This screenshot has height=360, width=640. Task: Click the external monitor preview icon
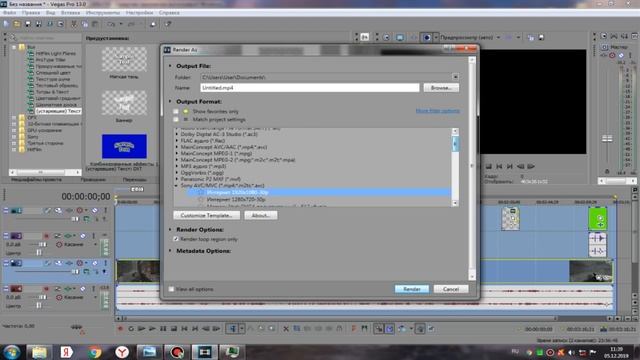point(400,38)
